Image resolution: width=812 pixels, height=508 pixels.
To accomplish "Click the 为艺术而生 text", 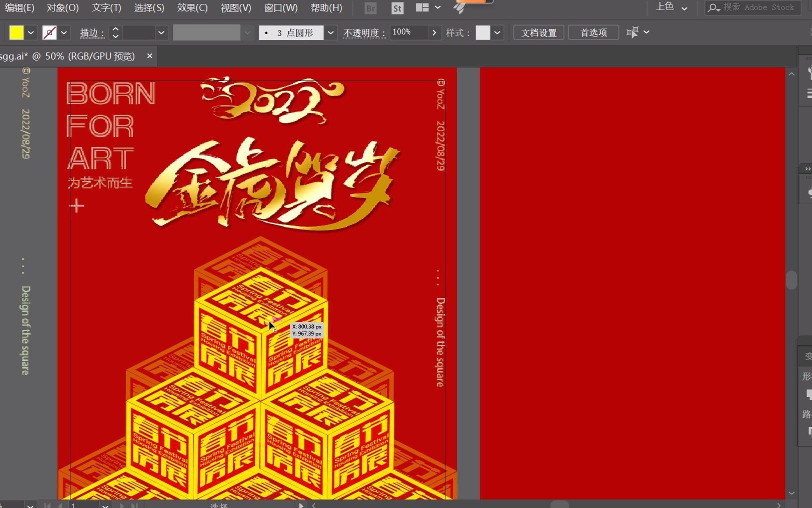I will [x=100, y=183].
